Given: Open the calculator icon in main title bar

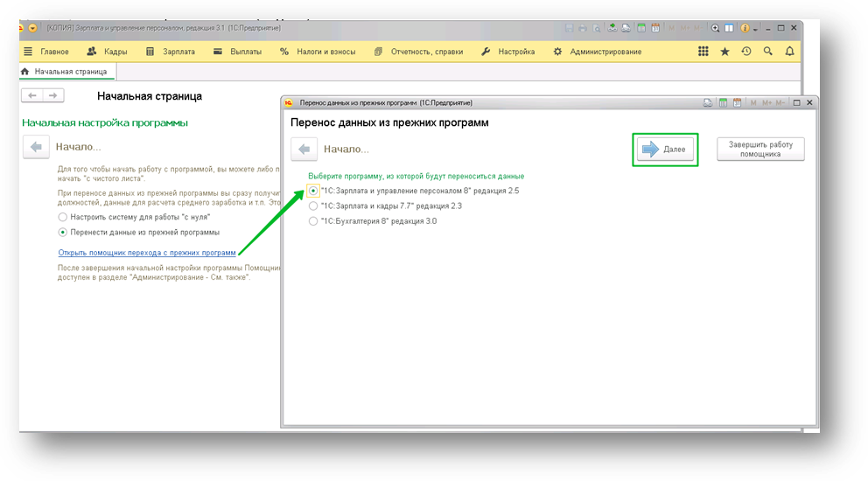Looking at the screenshot, I should coord(641,28).
